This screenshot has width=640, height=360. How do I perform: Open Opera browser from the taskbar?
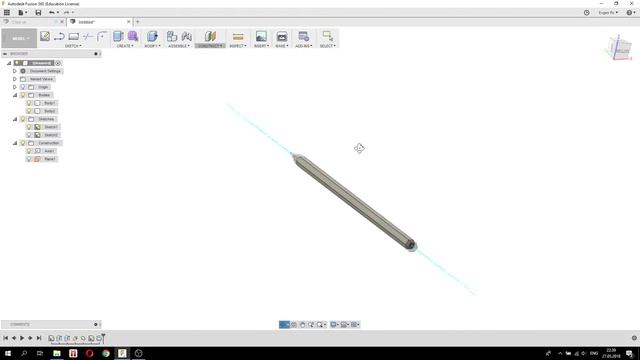pos(89,353)
